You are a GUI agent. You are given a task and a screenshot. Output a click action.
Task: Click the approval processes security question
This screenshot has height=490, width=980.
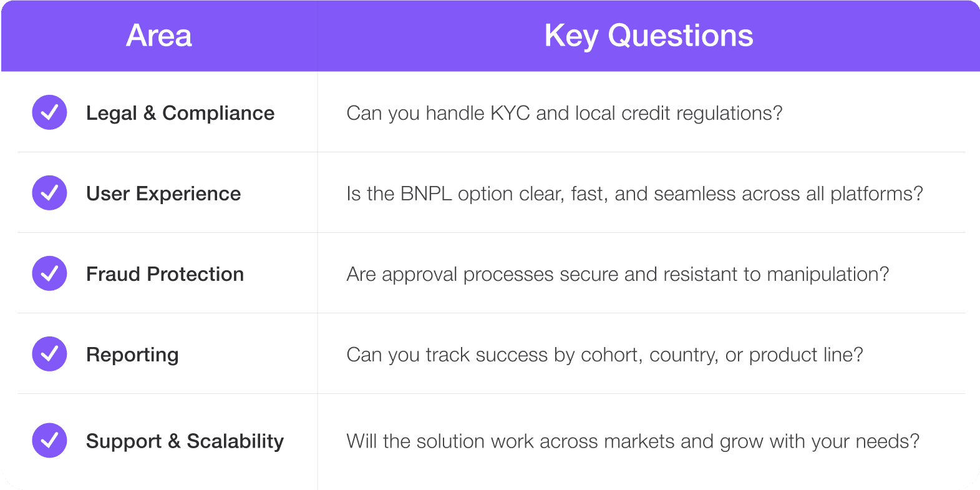pos(618,274)
